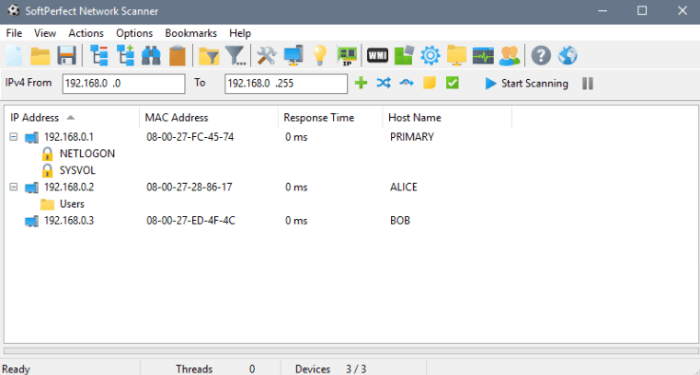
Task: Open the Actions menu
Action: point(86,33)
